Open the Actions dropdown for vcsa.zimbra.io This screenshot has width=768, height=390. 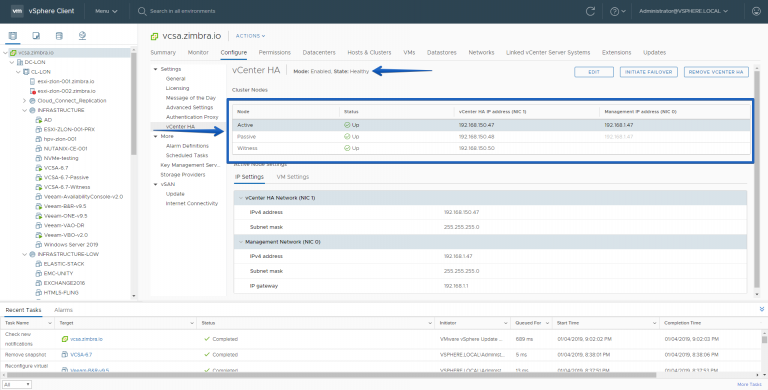point(250,36)
